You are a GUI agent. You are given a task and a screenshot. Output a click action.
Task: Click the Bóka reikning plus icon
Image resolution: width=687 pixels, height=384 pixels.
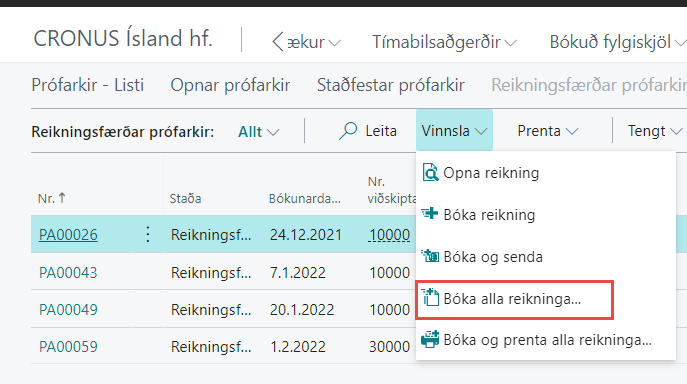tap(430, 214)
